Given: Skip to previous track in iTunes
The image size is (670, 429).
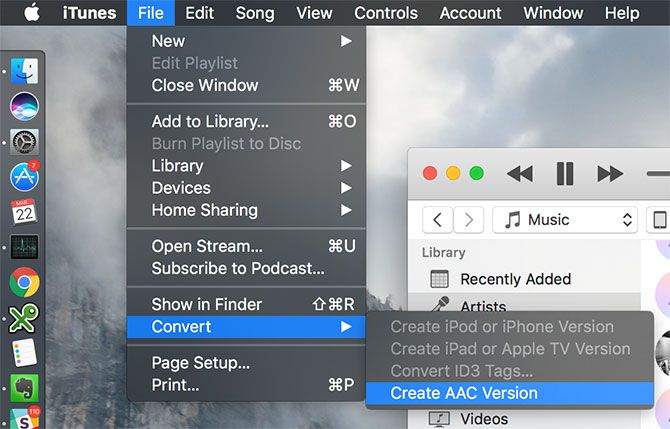Looking at the screenshot, I should pos(520,174).
